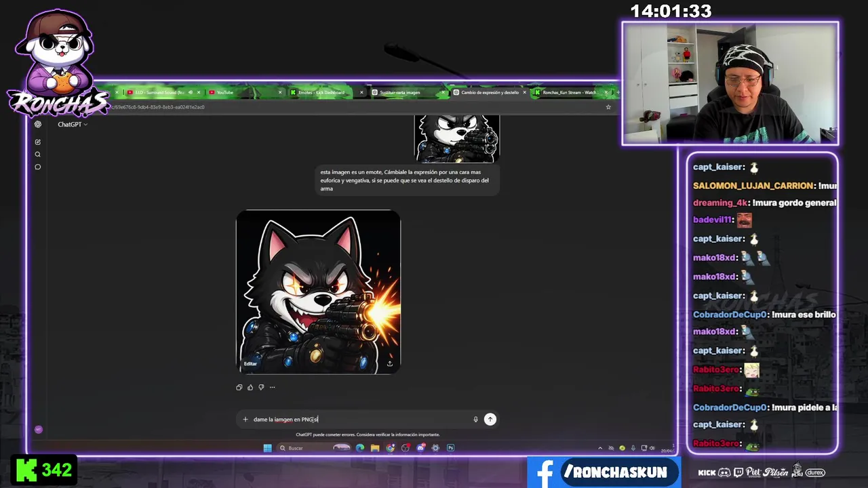Open Photoshop from taskbar
The image size is (868, 488).
450,448
